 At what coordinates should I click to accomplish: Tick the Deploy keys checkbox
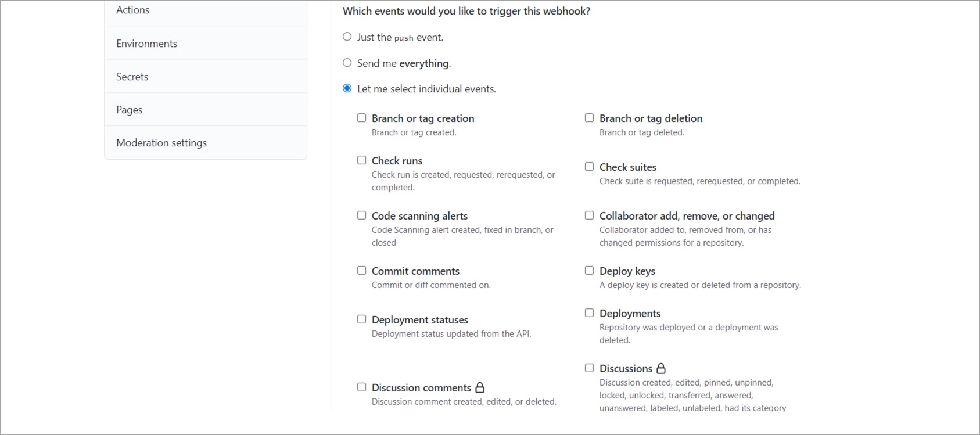pos(589,271)
